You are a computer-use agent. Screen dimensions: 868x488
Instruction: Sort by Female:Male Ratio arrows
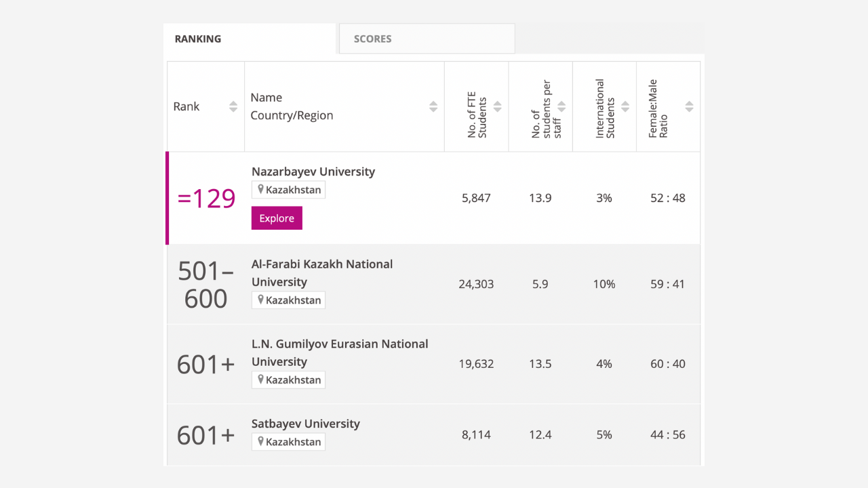tap(689, 106)
